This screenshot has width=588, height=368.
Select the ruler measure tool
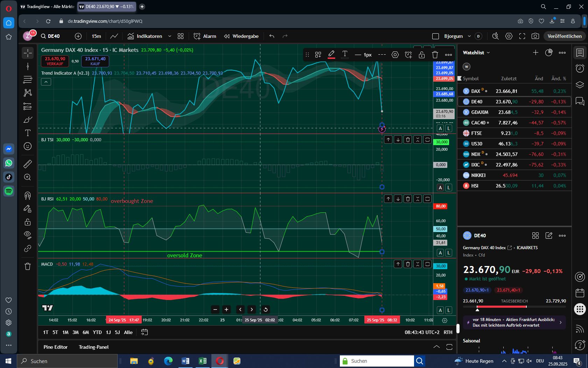28,164
